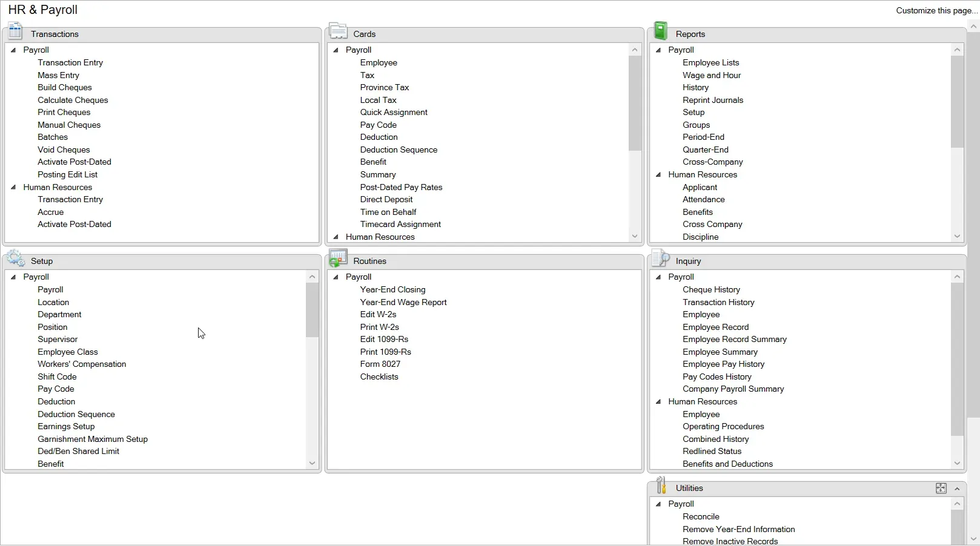Open Direct Deposit in Cards panel
Screen dimensions: 980x546
pos(386,200)
